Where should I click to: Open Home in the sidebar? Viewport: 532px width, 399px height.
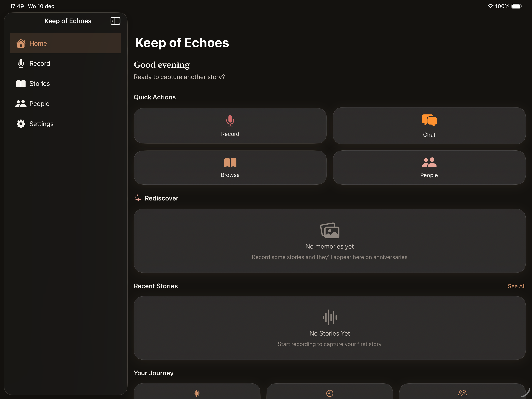pyautogui.click(x=66, y=43)
